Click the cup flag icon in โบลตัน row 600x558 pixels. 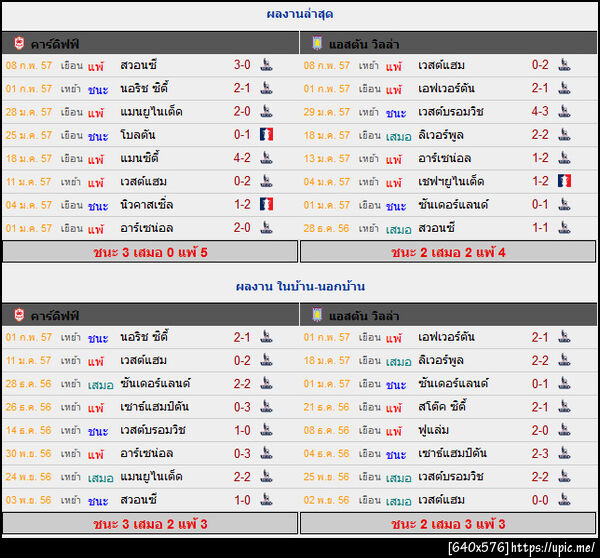266,134
